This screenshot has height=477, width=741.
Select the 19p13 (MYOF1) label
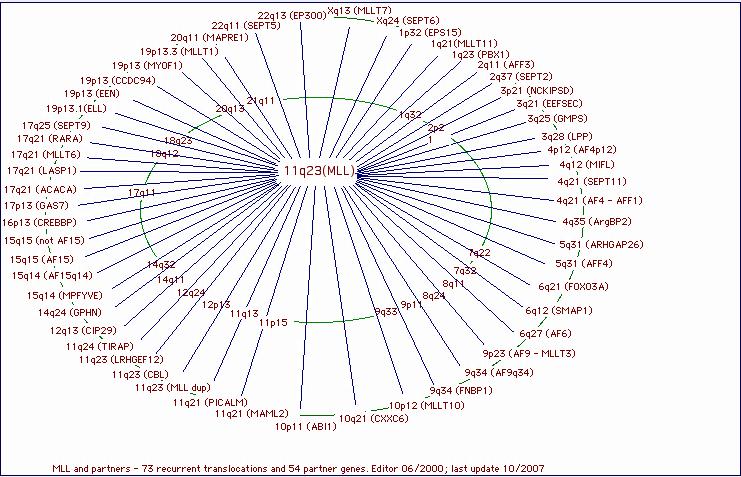(x=147, y=65)
